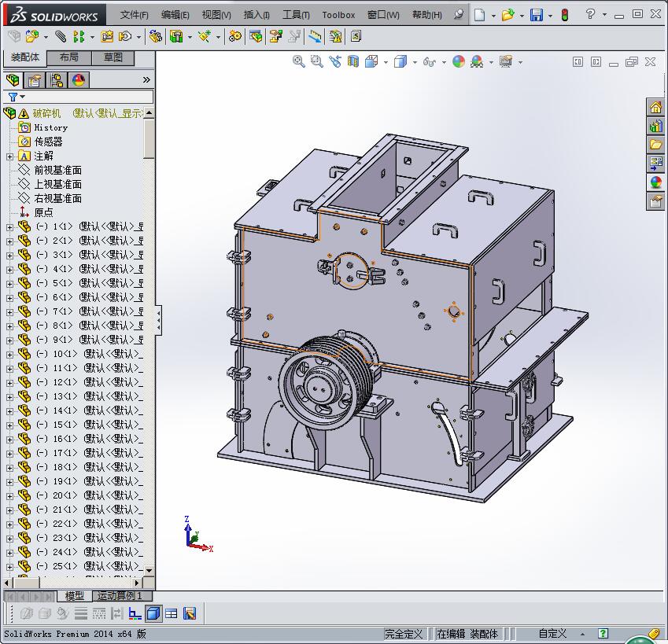
Task: Expand component 20<1> in the tree
Action: [x=9, y=496]
